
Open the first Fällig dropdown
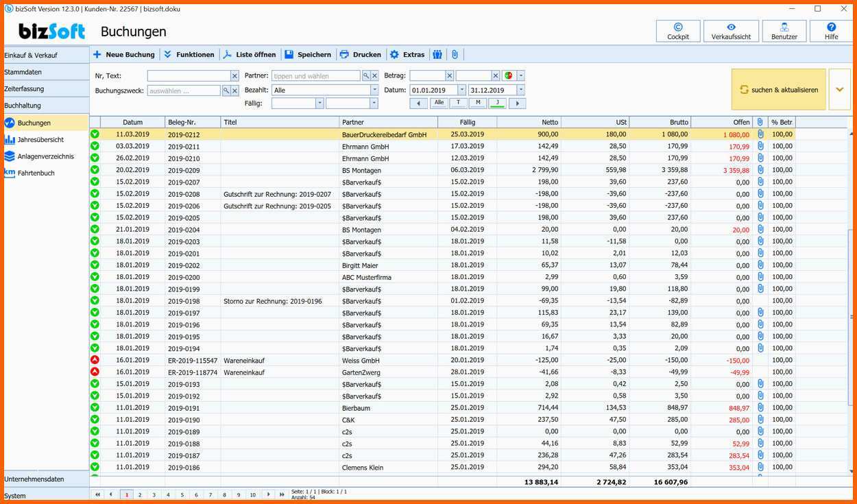pos(319,104)
